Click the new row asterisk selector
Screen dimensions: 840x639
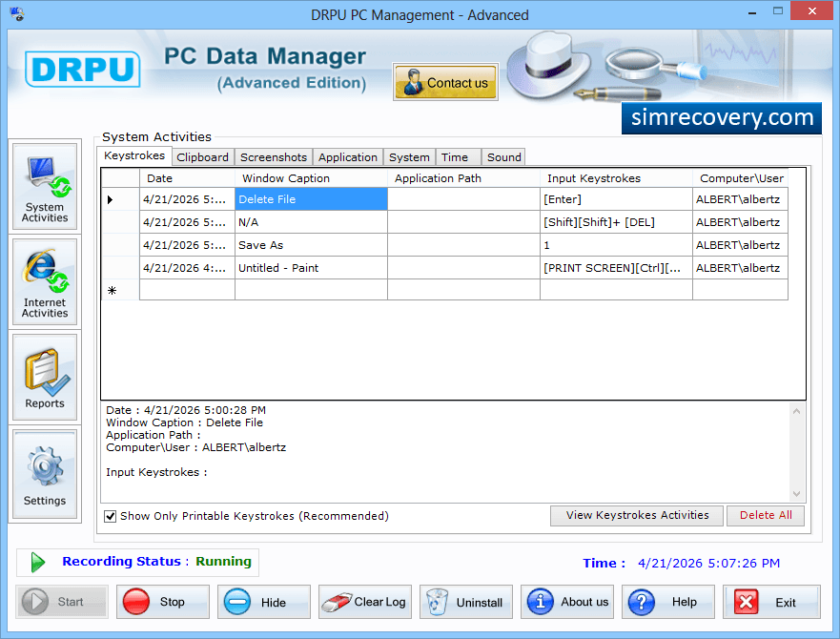point(120,290)
